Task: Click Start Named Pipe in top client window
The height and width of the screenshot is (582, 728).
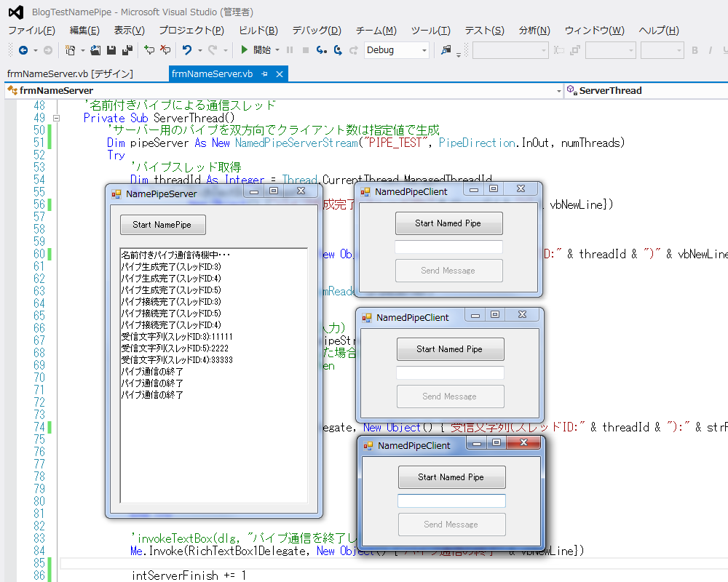Action: (448, 223)
